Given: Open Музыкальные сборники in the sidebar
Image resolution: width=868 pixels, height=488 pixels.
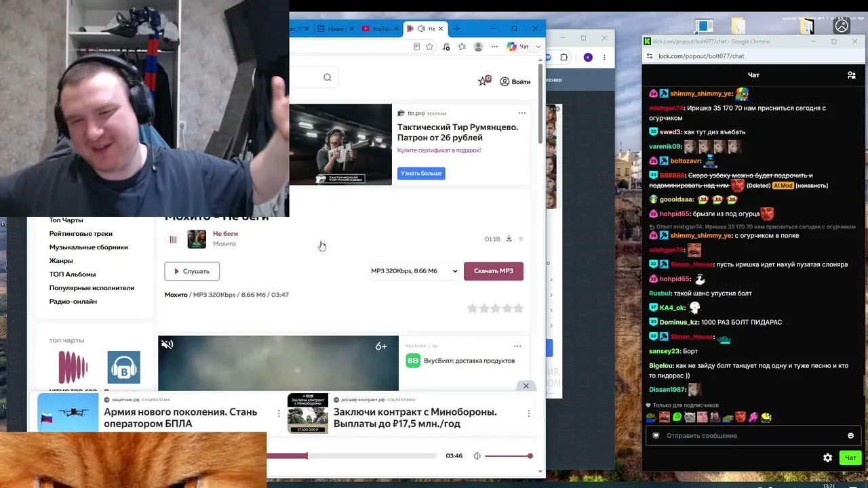Looking at the screenshot, I should click(88, 247).
